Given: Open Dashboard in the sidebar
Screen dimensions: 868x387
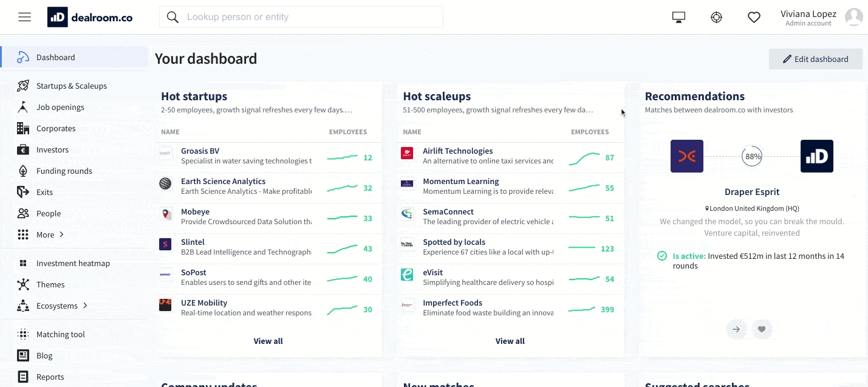Looking at the screenshot, I should click(74, 57).
